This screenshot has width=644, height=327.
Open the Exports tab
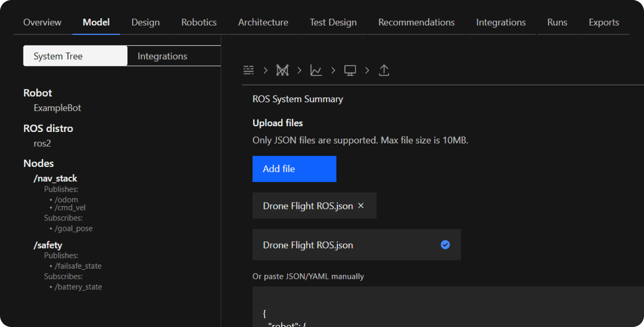tap(603, 22)
